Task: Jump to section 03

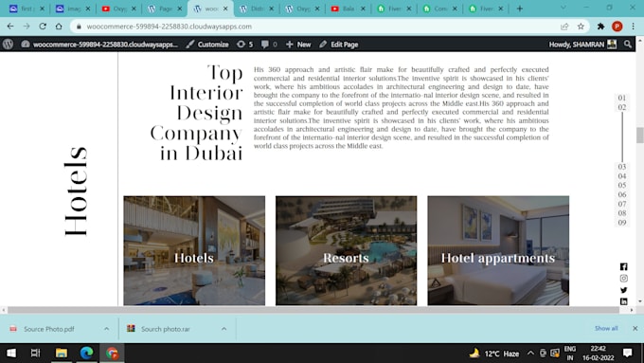Action: tap(622, 167)
